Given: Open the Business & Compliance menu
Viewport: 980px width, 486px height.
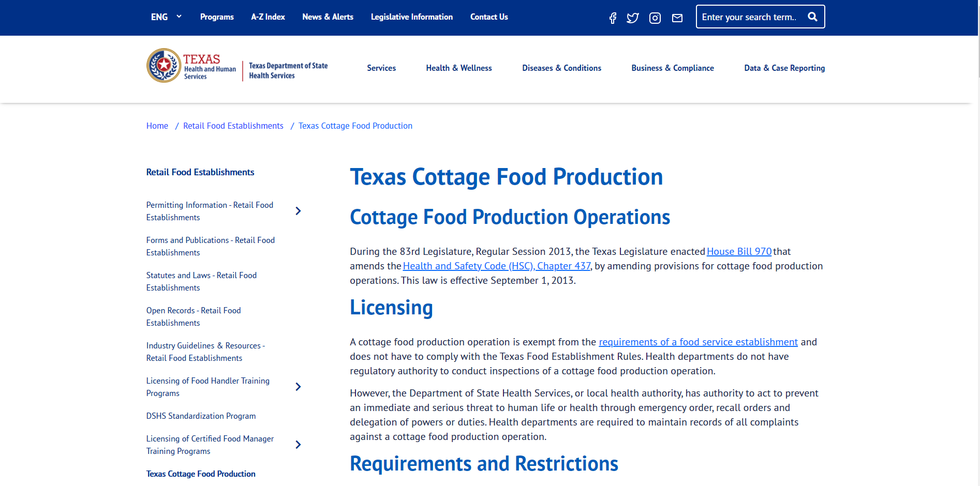Looking at the screenshot, I should (672, 68).
